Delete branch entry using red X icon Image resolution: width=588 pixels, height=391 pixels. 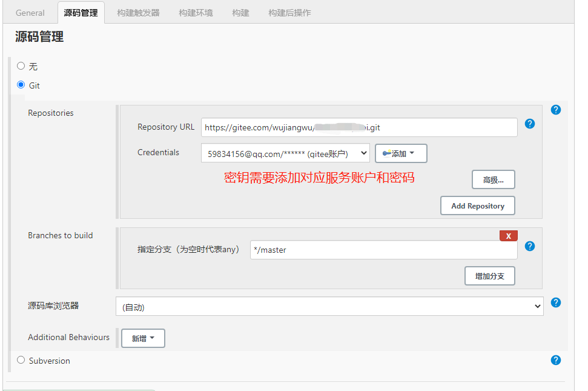[508, 235]
